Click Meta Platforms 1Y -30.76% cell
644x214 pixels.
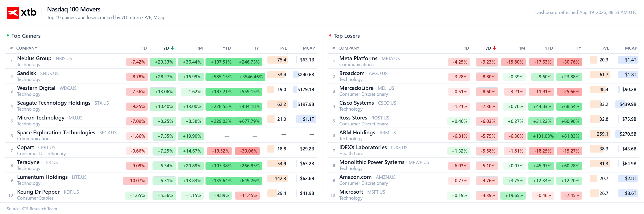570,62
